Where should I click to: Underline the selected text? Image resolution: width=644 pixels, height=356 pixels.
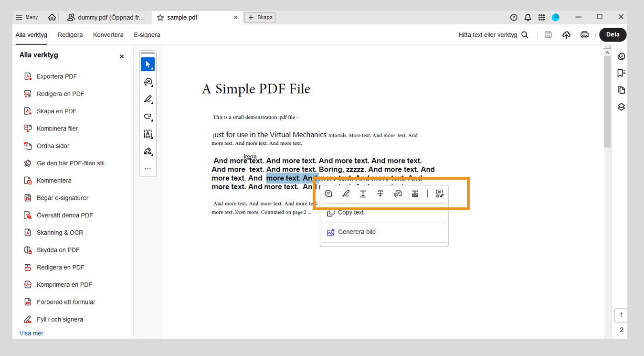(x=363, y=194)
